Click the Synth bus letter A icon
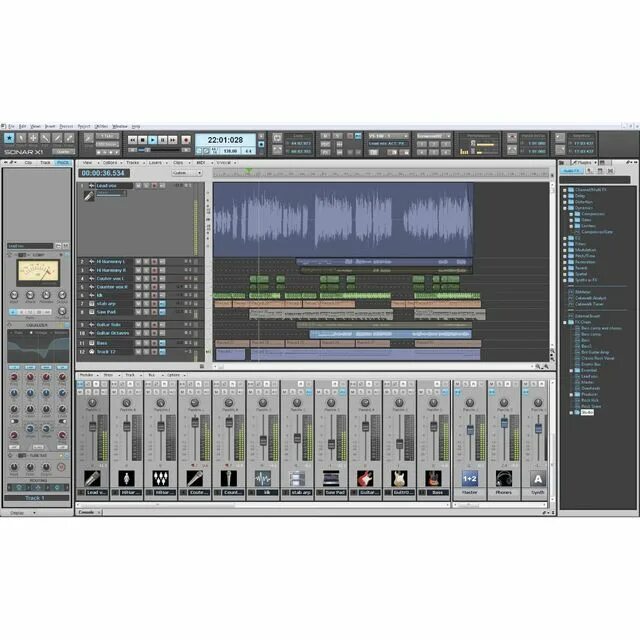Screen dimensions: 640x640 coord(538,478)
